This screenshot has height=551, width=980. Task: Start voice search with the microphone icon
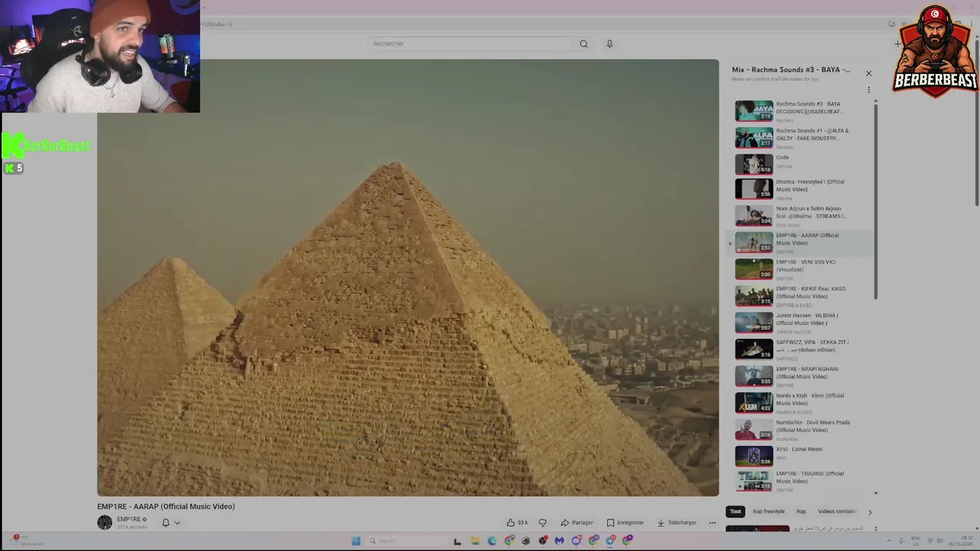click(609, 44)
